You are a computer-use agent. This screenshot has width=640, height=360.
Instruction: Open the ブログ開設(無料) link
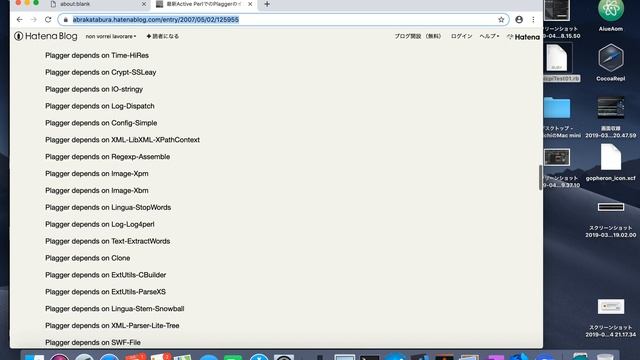click(x=418, y=36)
